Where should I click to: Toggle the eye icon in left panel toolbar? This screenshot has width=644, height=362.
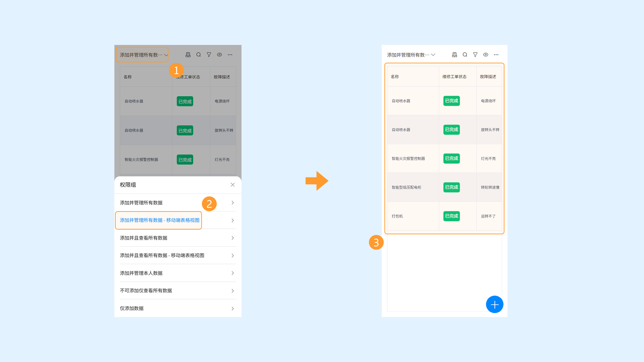point(219,55)
